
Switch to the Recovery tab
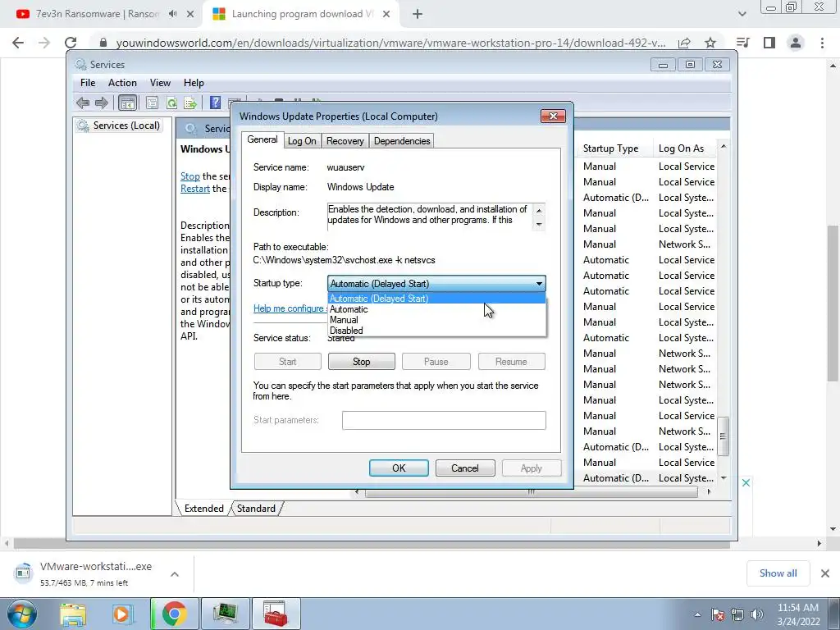(345, 141)
